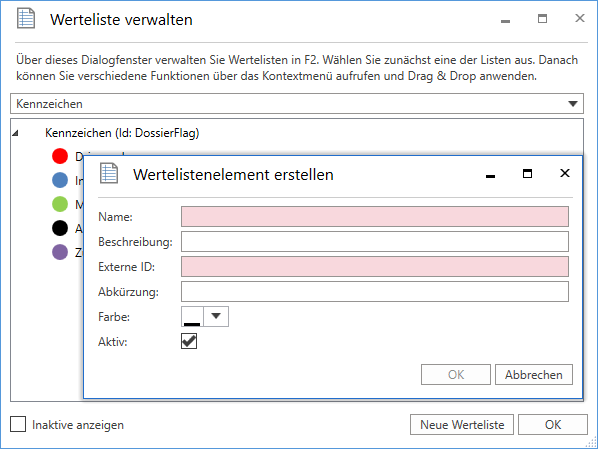Viewport: 598px width, 449px height.
Task: Collapse the Kennzeichen (Id: DossierFlag) tree node
Action: tap(15, 133)
